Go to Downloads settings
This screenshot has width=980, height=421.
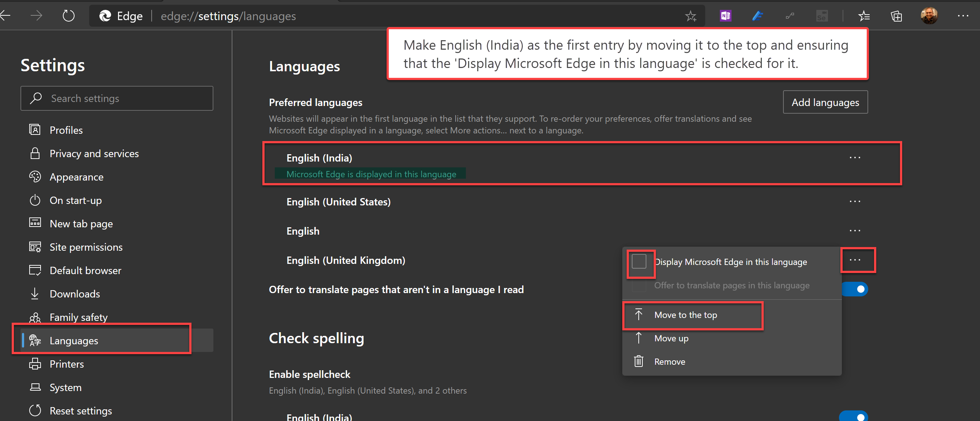117,293
